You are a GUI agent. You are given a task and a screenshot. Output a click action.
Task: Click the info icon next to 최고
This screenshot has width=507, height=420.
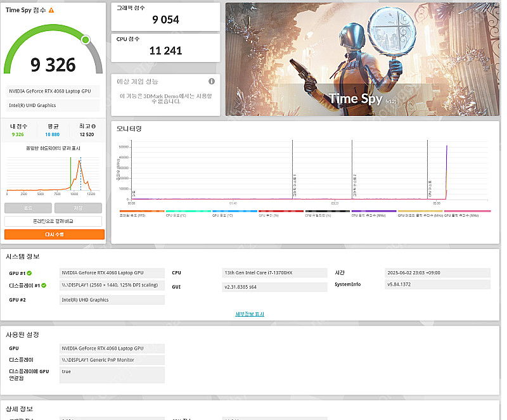click(93, 127)
